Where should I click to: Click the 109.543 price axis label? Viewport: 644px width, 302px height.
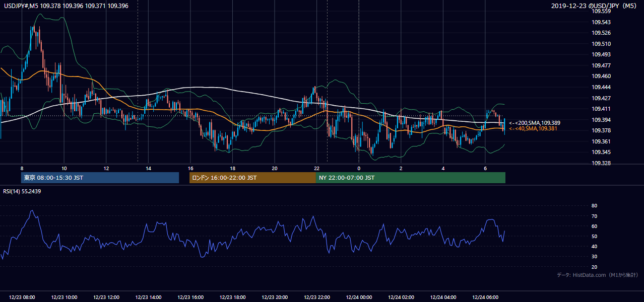[x=601, y=22]
